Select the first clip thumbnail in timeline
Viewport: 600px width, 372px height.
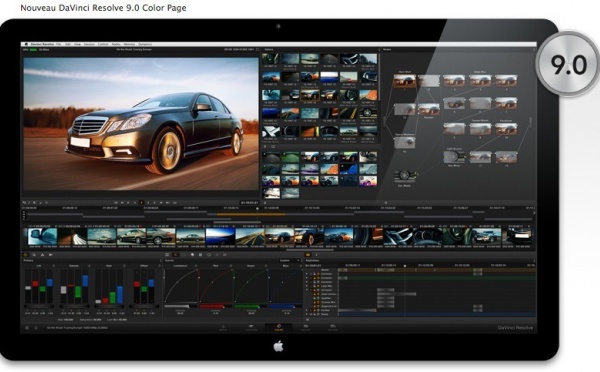tap(42, 236)
